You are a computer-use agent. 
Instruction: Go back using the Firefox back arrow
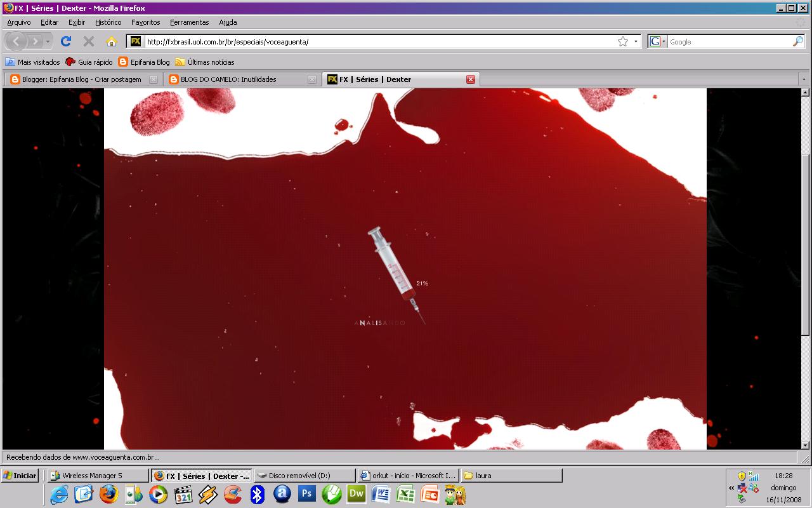[16, 41]
